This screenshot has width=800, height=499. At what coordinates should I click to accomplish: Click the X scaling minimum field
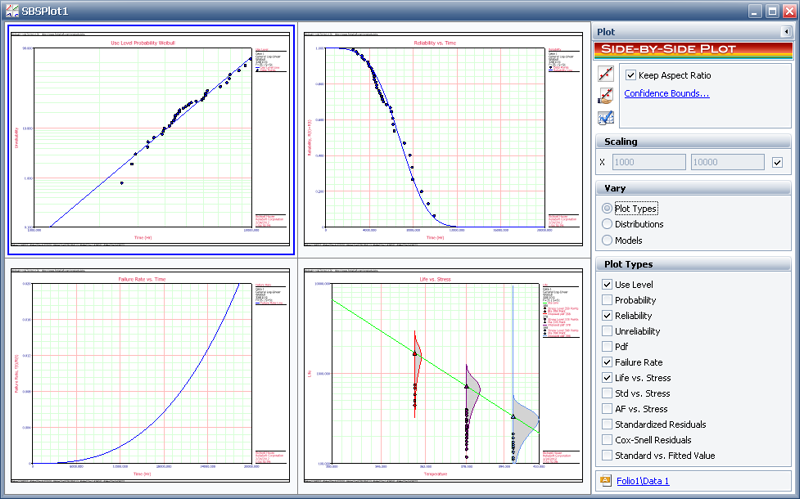coord(650,162)
